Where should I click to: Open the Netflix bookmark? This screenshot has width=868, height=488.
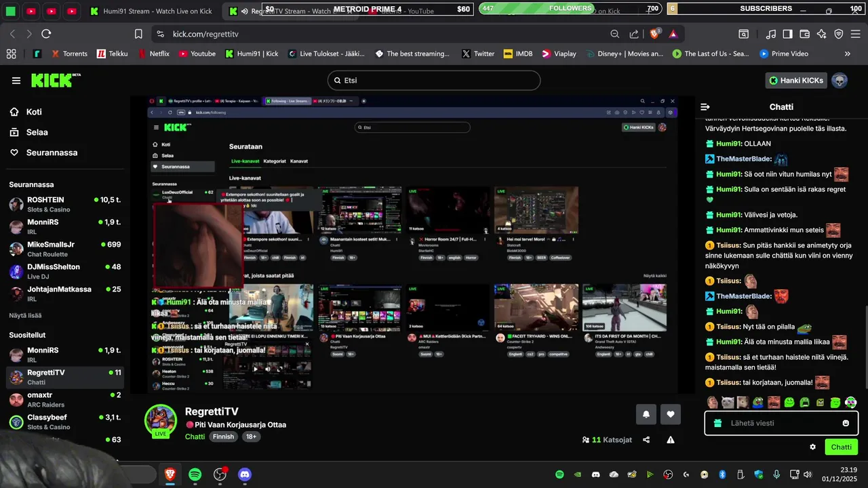[x=154, y=54]
